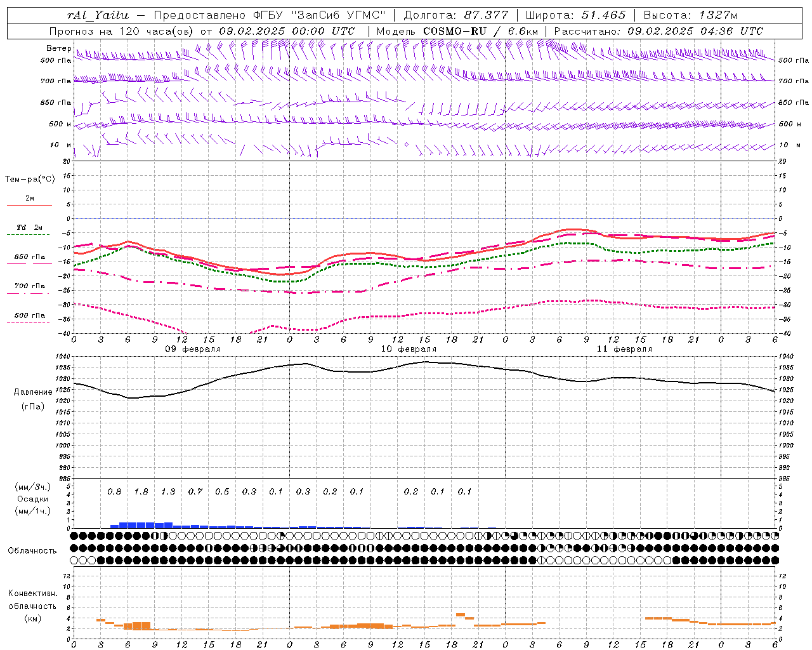This screenshot has width=812, height=650.
Task: Click the left 700 гПа wind level label
Action: [56, 81]
